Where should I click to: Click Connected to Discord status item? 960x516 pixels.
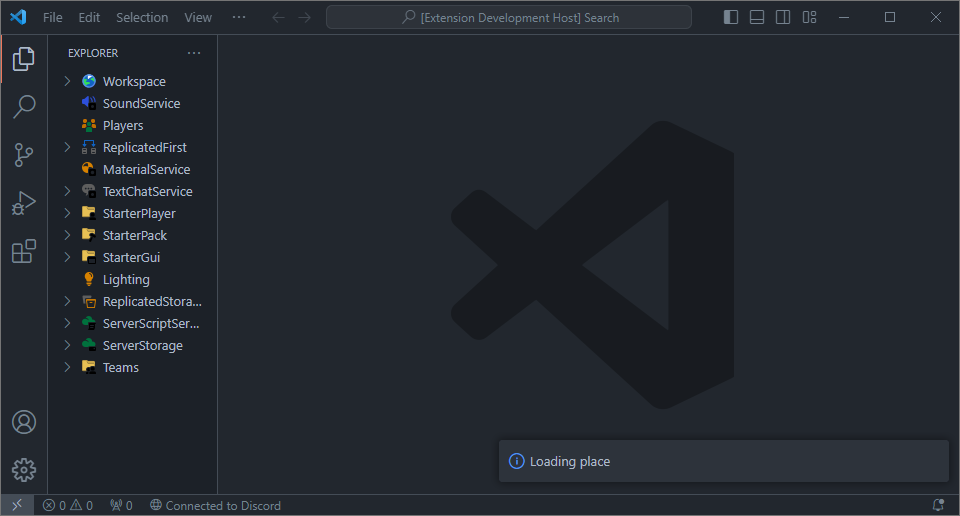tap(216, 505)
